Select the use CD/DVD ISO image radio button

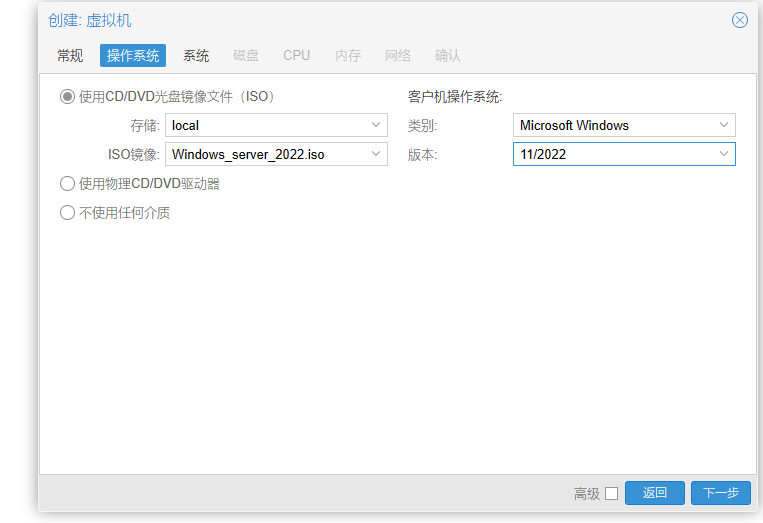[67, 96]
